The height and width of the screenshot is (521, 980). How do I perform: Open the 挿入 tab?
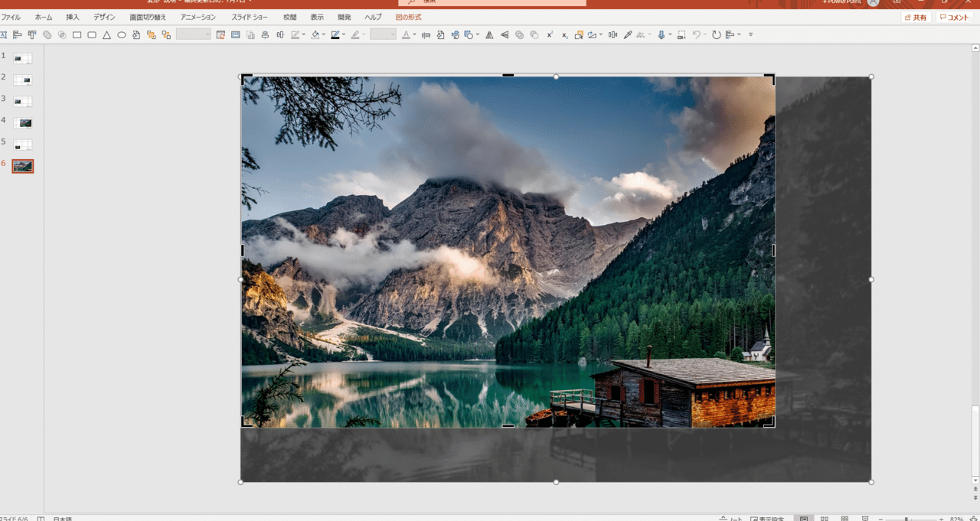coord(73,17)
